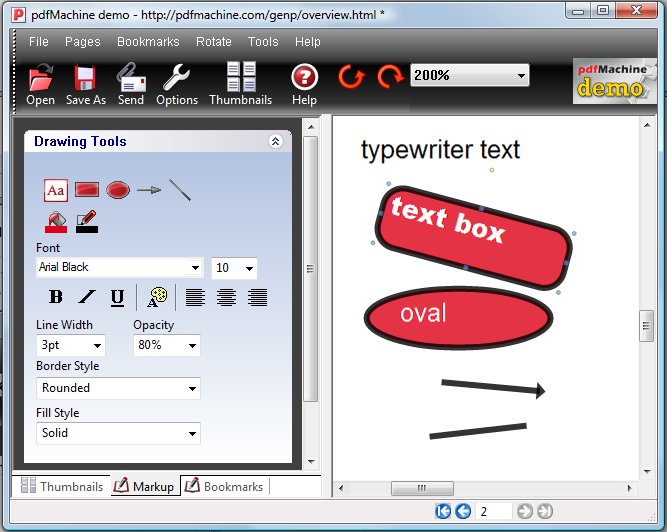667x532 pixels.
Task: Switch to the Thumbnails tab
Action: pyautogui.click(x=62, y=487)
